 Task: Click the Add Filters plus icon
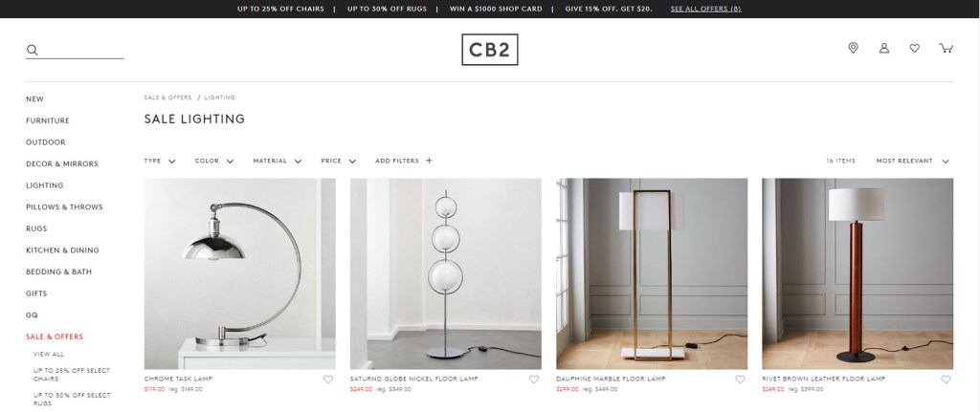point(429,161)
